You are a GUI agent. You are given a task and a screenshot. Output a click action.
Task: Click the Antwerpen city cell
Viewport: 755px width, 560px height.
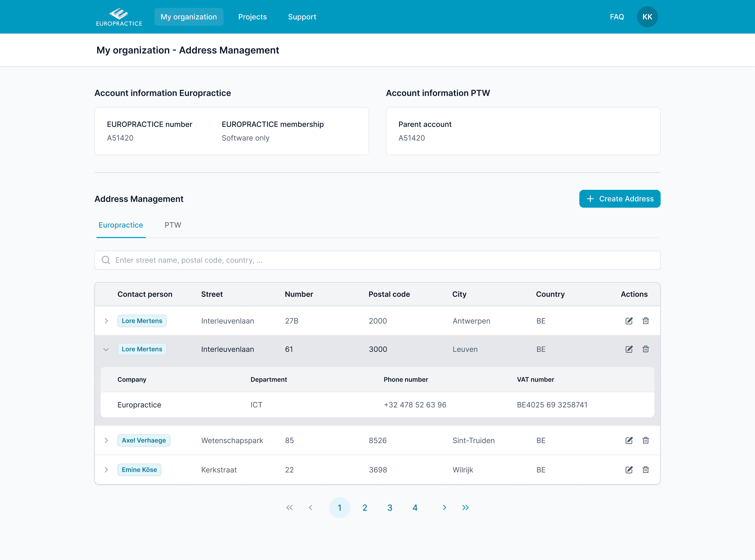tap(471, 321)
